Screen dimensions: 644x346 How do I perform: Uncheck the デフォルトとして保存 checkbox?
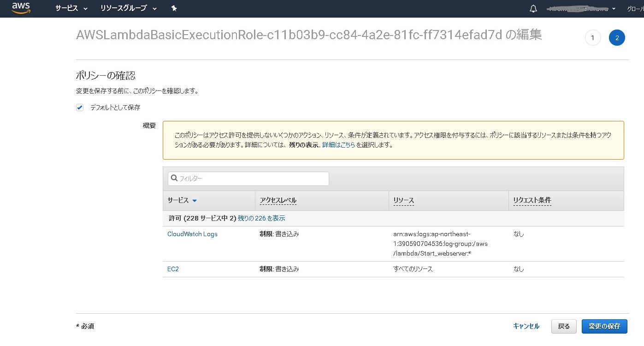(x=79, y=107)
